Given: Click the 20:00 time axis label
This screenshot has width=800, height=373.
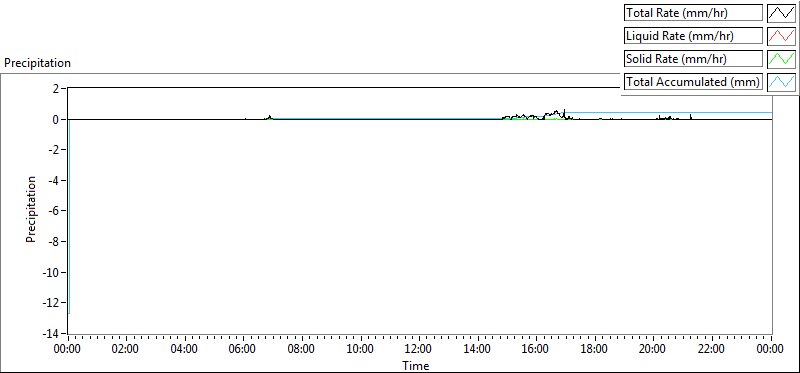Looking at the screenshot, I should coord(653,349).
